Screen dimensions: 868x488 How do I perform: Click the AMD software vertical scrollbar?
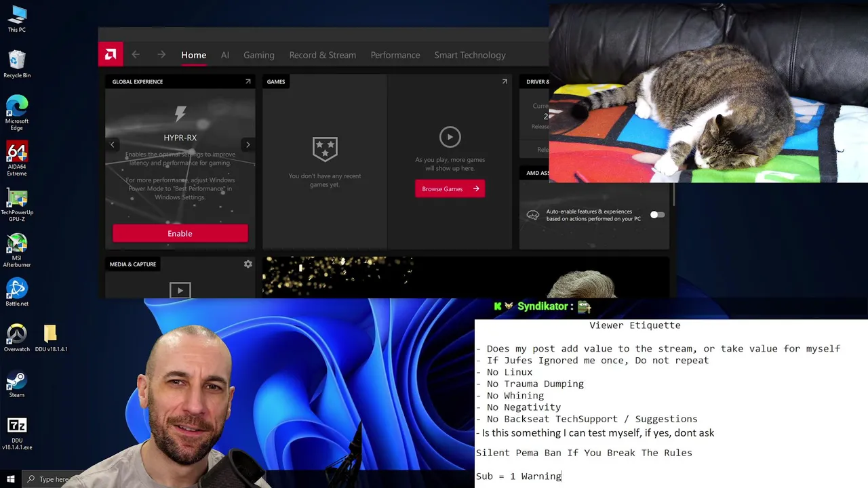[x=673, y=195]
